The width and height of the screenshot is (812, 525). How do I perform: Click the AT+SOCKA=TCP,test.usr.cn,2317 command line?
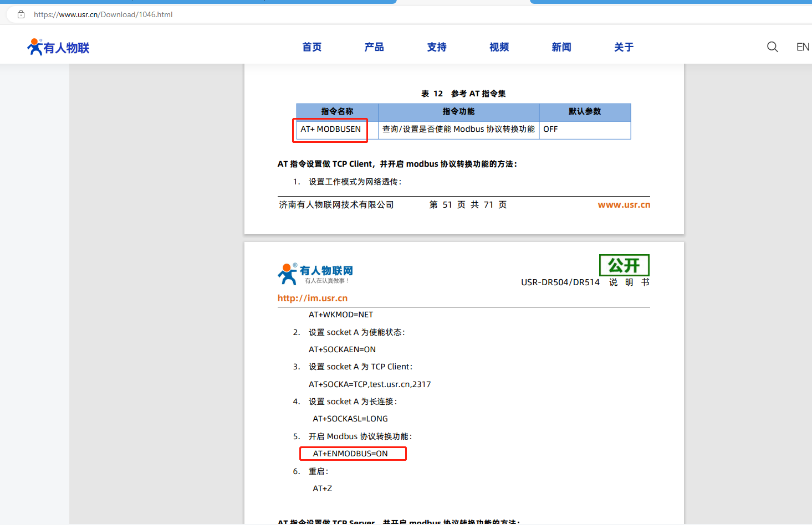point(370,384)
